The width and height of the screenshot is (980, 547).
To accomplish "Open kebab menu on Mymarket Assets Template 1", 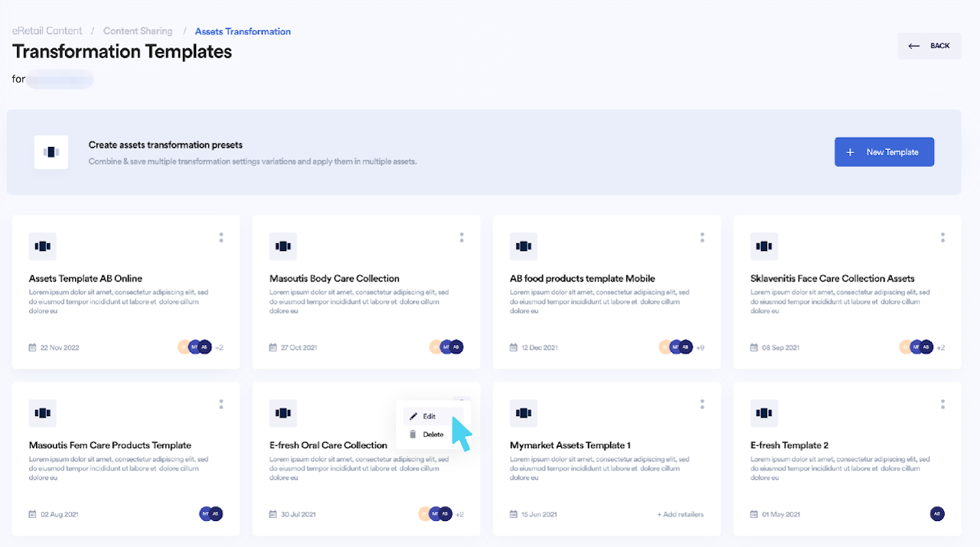I will (702, 404).
